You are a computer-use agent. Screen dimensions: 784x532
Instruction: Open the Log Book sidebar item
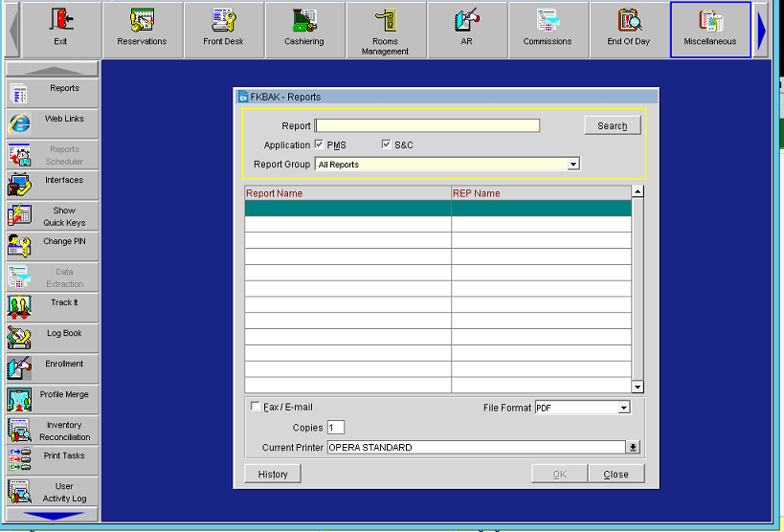point(53,337)
